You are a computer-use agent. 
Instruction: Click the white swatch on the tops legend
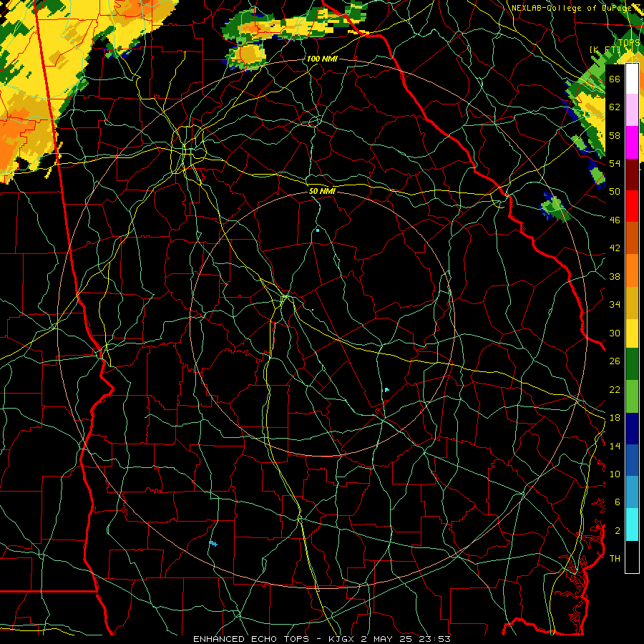coord(632,79)
